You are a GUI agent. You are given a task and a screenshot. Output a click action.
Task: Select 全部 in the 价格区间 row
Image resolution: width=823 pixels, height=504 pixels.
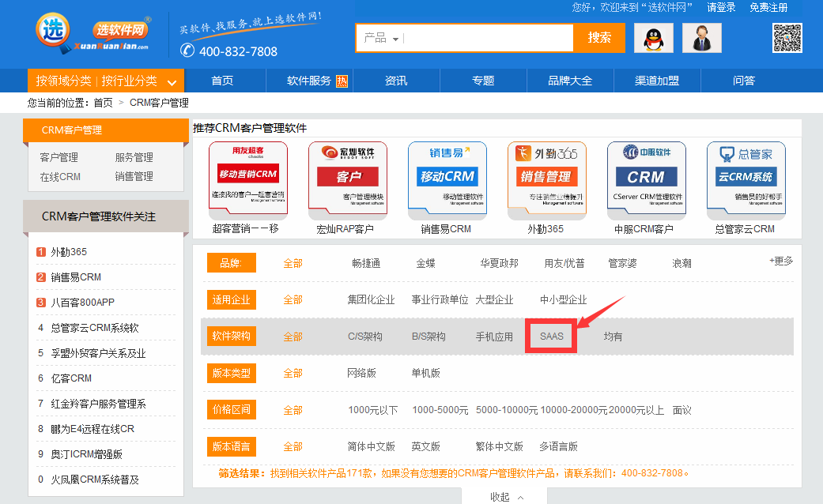[x=293, y=410]
